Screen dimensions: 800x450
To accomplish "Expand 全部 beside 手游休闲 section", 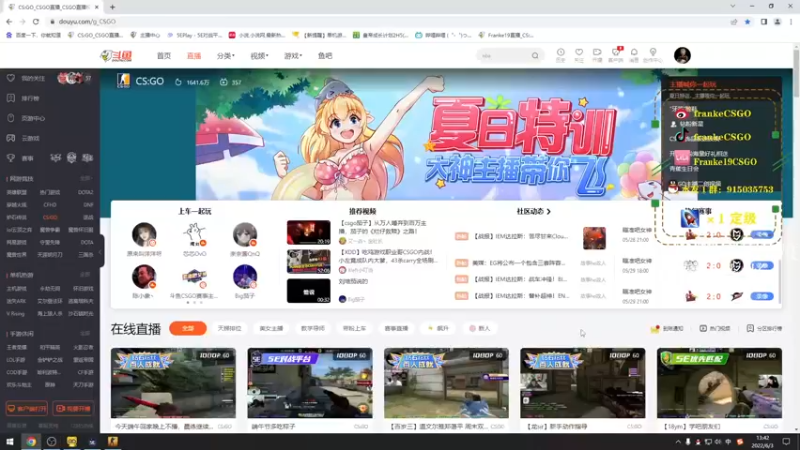I will click(86, 334).
